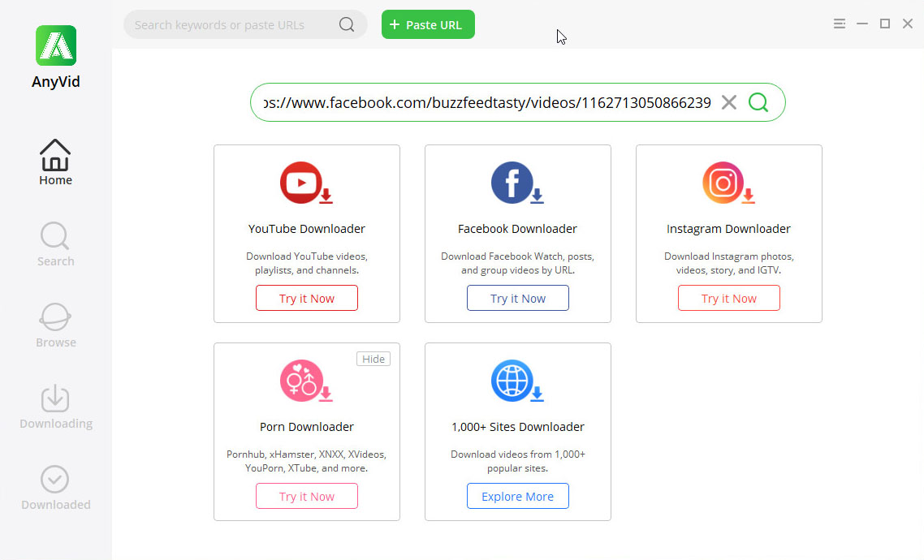Click the green Paste URL button
The height and width of the screenshot is (560, 924).
(x=428, y=24)
